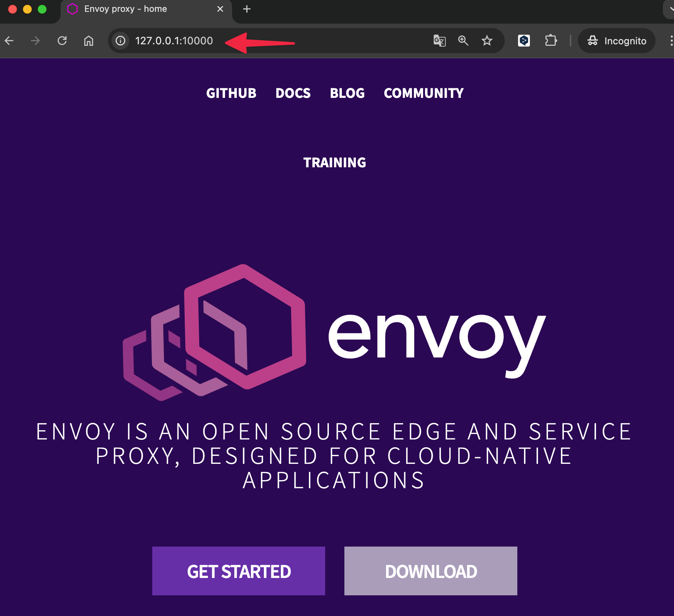Open the BLOG nav link

(x=347, y=93)
